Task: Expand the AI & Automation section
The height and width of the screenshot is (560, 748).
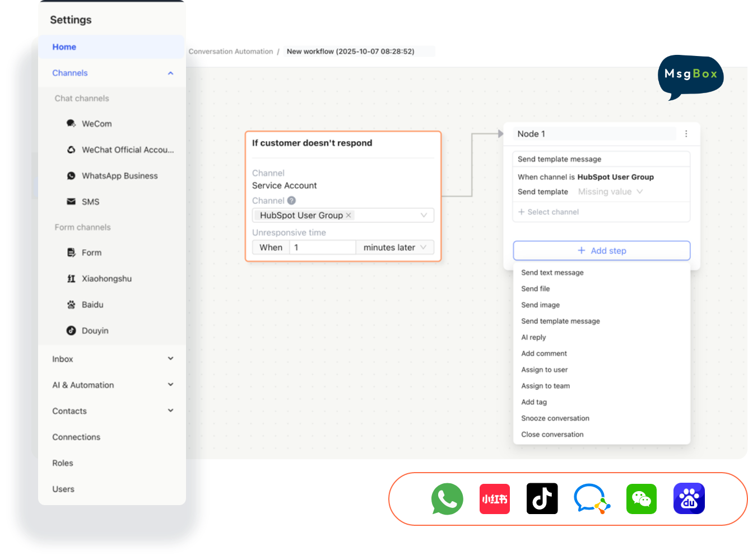Action: 170,385
